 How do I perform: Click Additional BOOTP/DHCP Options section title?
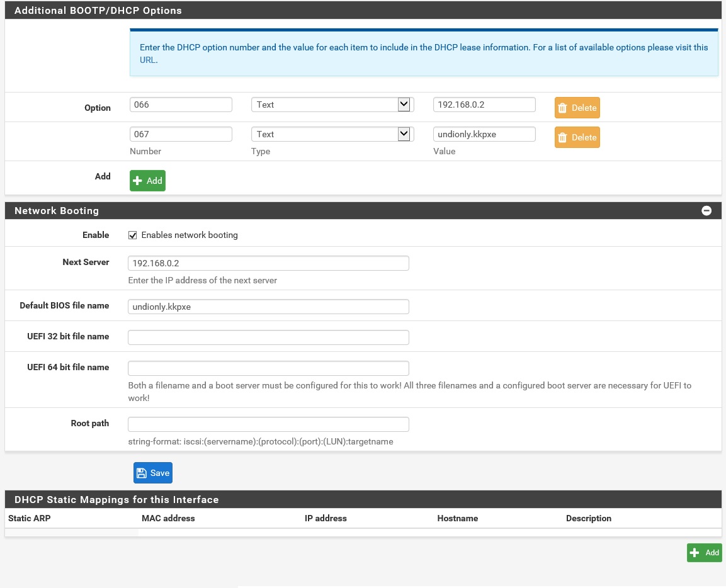click(98, 10)
